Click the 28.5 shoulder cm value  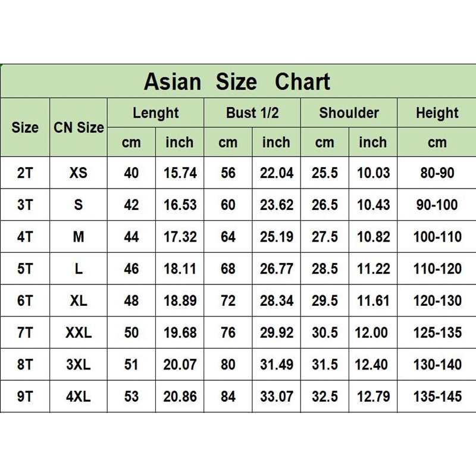(x=325, y=269)
